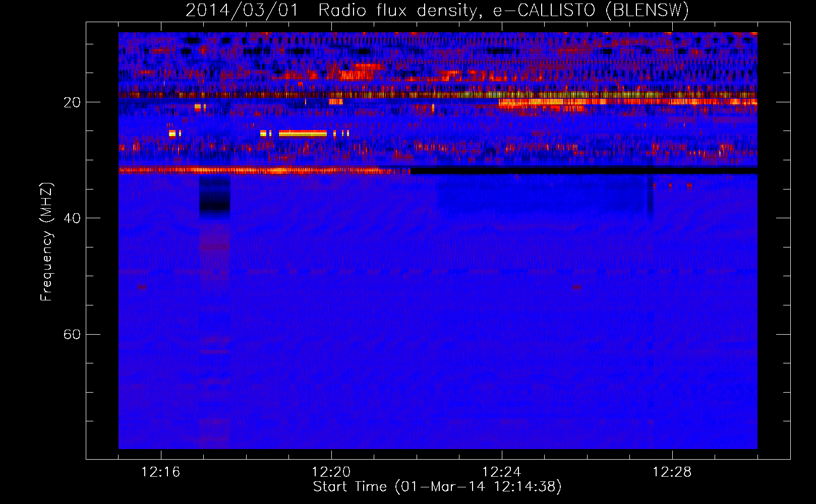Screen dimensions: 816x504
Task: Select the 12:24 time tick label
Action: [502, 472]
